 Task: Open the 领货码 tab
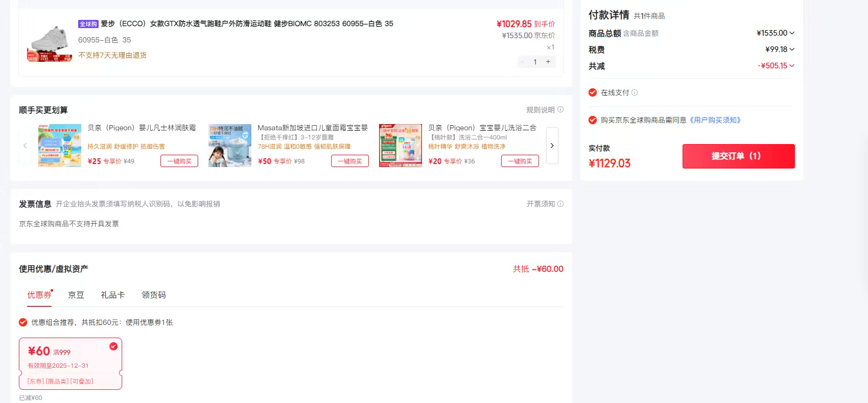click(x=154, y=295)
